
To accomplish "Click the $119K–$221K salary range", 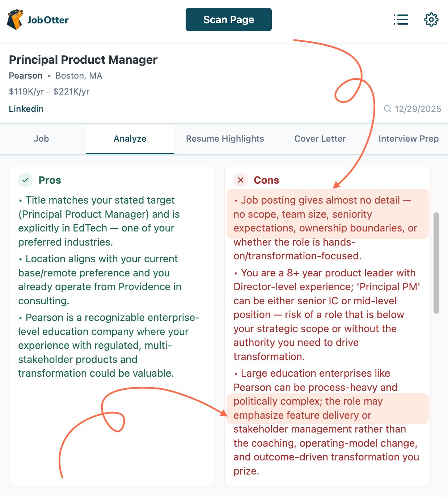I will [x=49, y=92].
